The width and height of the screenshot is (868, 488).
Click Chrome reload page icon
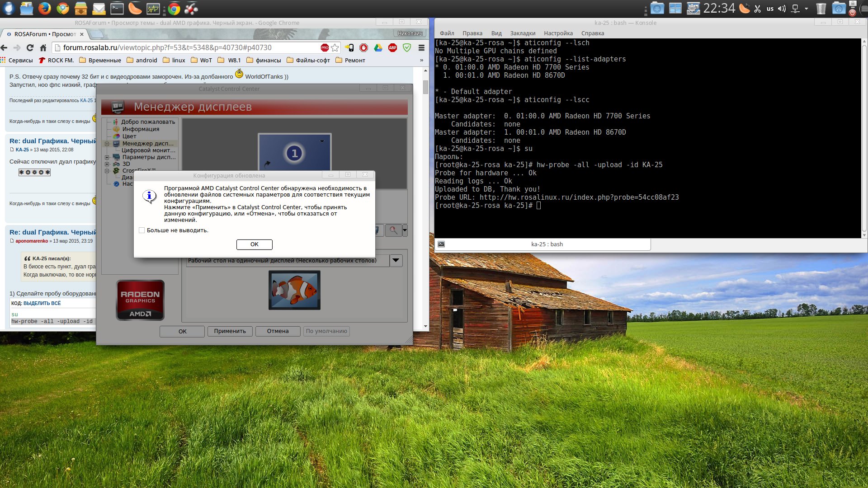[30, 47]
